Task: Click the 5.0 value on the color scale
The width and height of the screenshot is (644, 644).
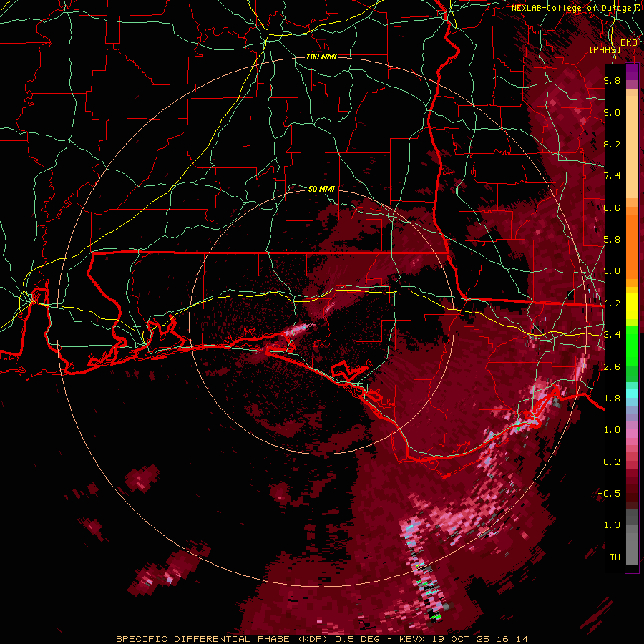Action: tap(612, 271)
